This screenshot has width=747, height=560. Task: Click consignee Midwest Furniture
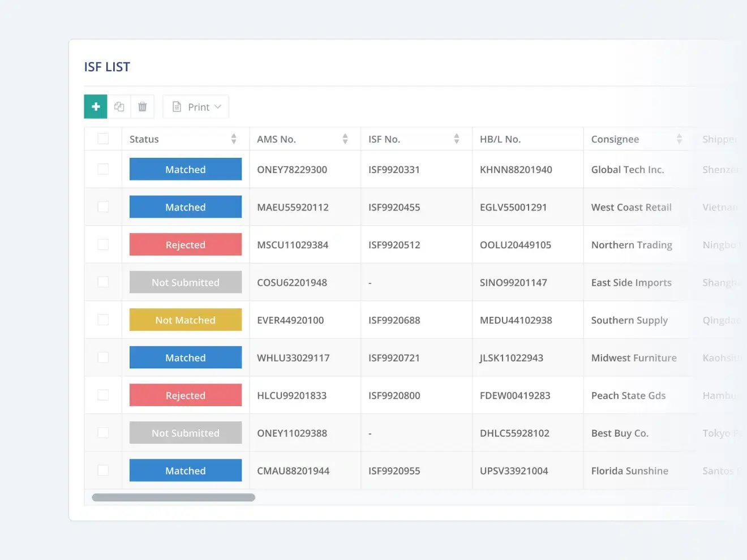(x=634, y=358)
